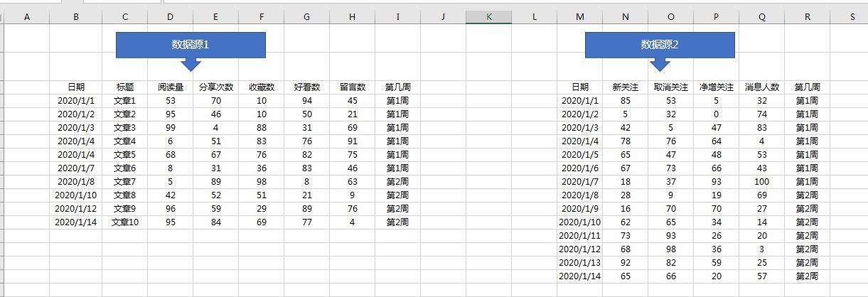
Task: Select column H header
Action: click(x=352, y=18)
